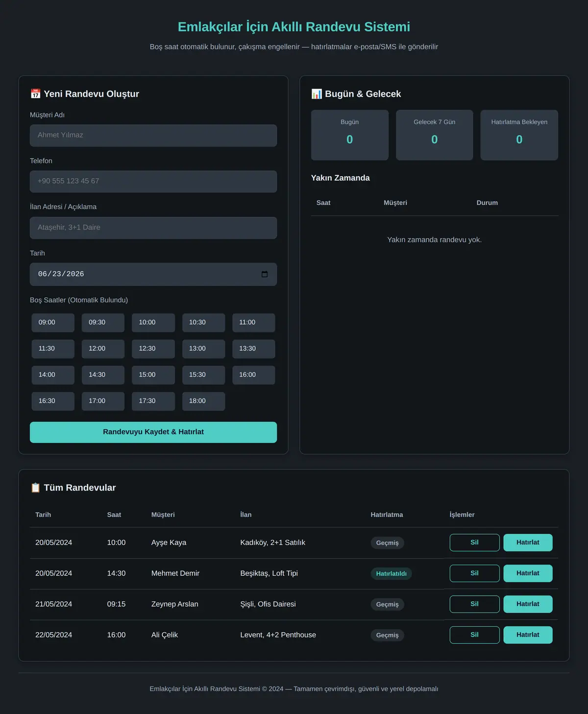Open the date picker calendar icon
This screenshot has height=714, width=588.
(265, 274)
